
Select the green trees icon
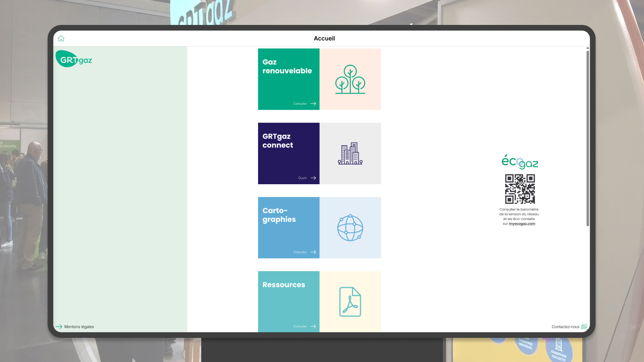pyautogui.click(x=350, y=79)
